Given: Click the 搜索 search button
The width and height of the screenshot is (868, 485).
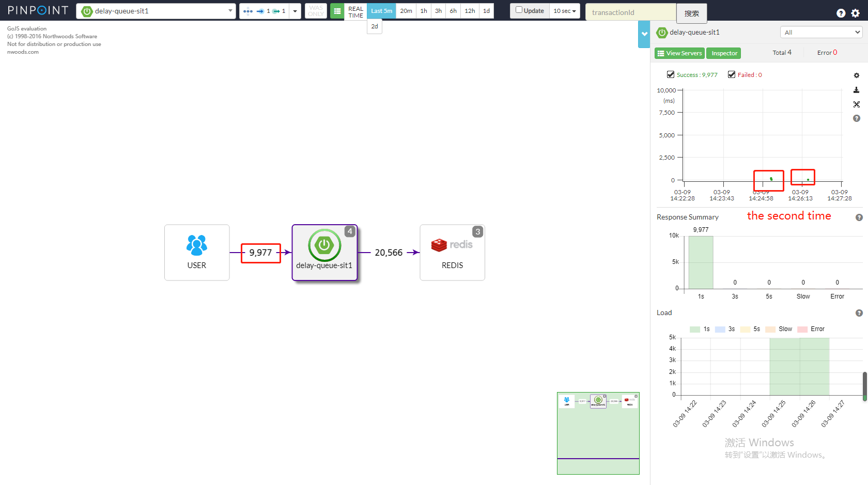Looking at the screenshot, I should click(x=691, y=13).
